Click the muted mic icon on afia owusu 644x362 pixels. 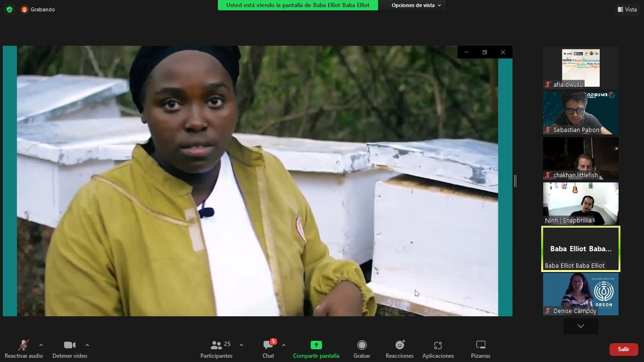(x=548, y=85)
